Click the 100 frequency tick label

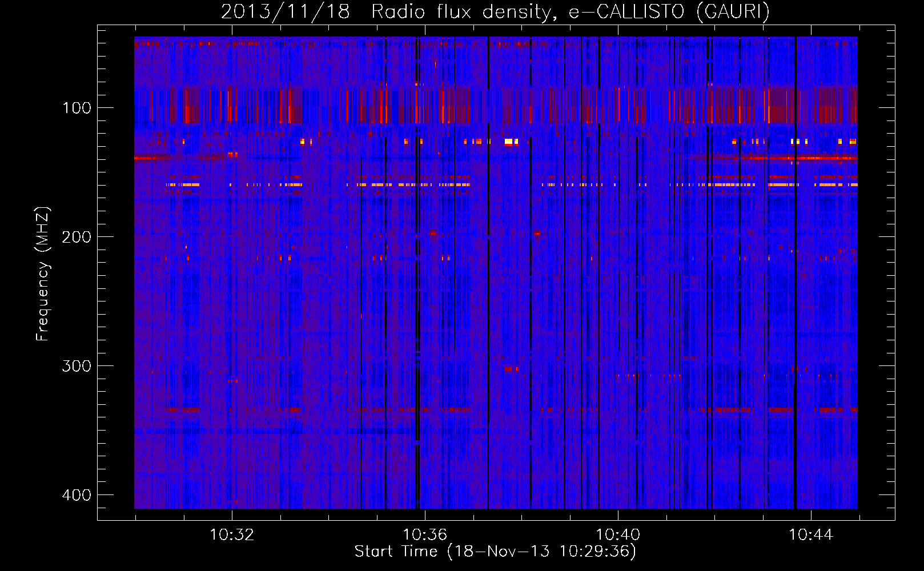coord(77,107)
